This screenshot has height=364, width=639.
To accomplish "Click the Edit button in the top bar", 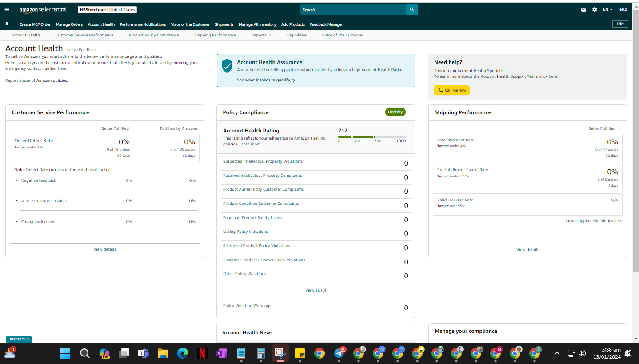I will click(620, 24).
